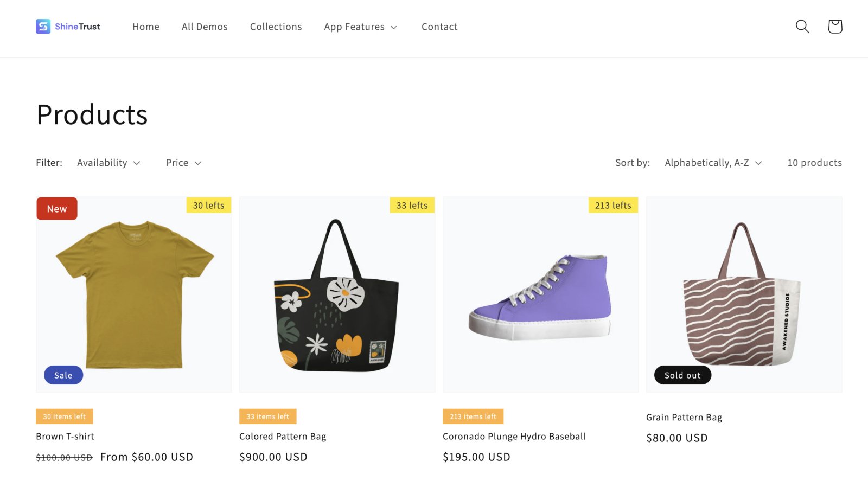This screenshot has width=868, height=500.
Task: Open the Sort by dropdown
Action: click(x=713, y=163)
